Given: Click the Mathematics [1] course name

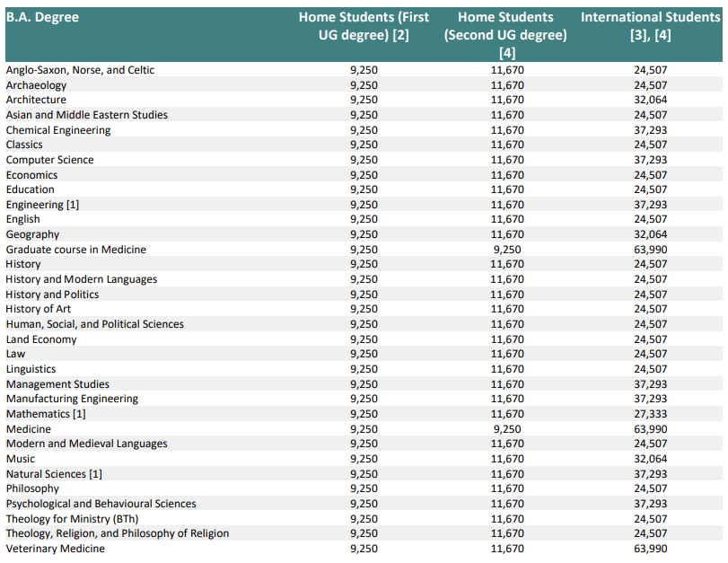Looking at the screenshot, I should click(x=46, y=414).
